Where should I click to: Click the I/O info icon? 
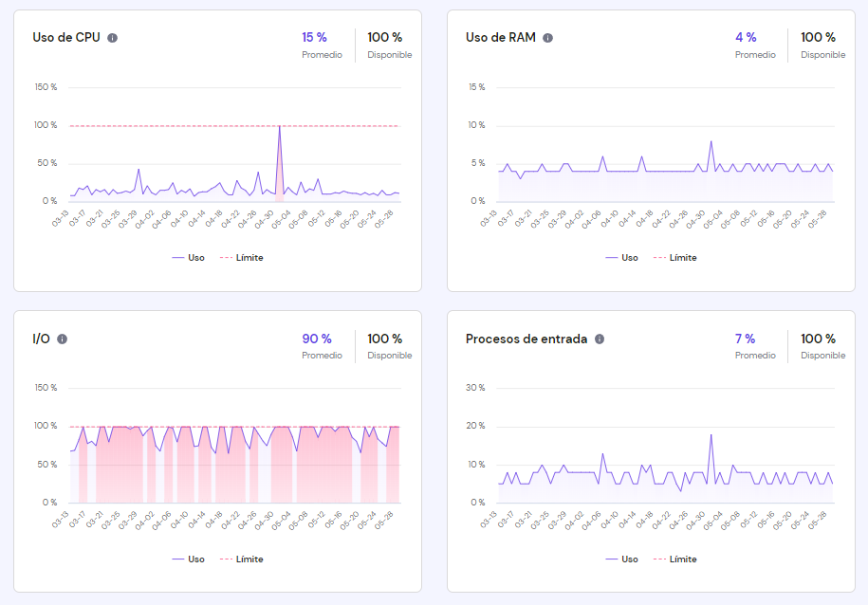pos(62,339)
